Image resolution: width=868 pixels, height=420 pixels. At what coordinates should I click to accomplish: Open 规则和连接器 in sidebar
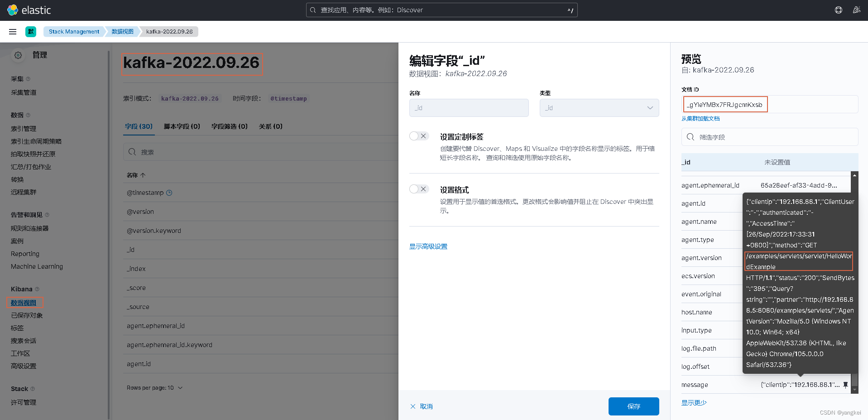click(x=30, y=228)
